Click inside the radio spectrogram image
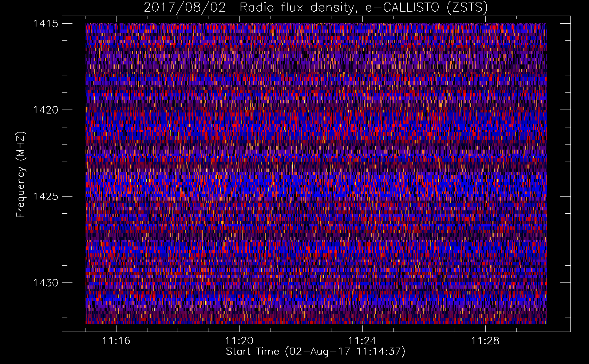The image size is (589, 364). pyautogui.click(x=316, y=174)
